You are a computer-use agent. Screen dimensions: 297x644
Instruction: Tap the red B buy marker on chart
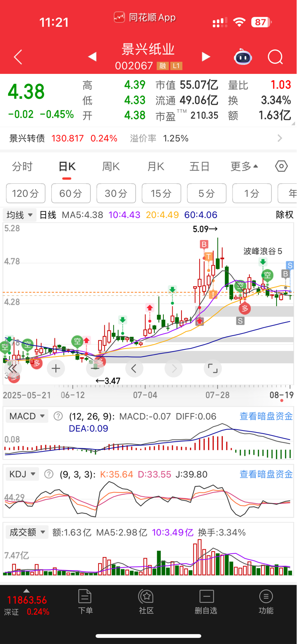point(204,244)
